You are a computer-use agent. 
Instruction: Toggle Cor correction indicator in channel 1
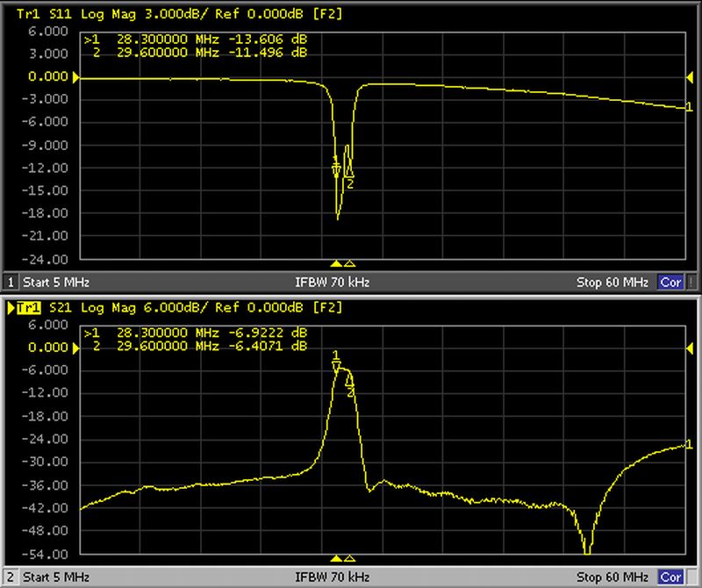click(670, 283)
